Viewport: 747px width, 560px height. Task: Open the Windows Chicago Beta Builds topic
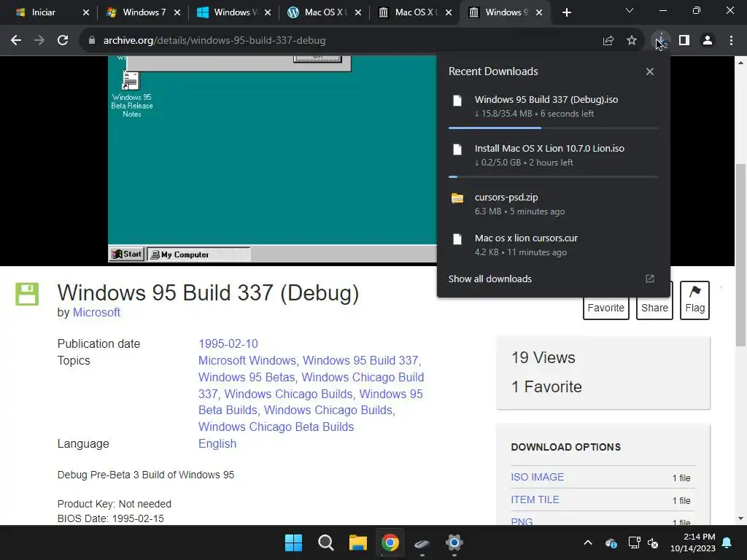(x=276, y=427)
